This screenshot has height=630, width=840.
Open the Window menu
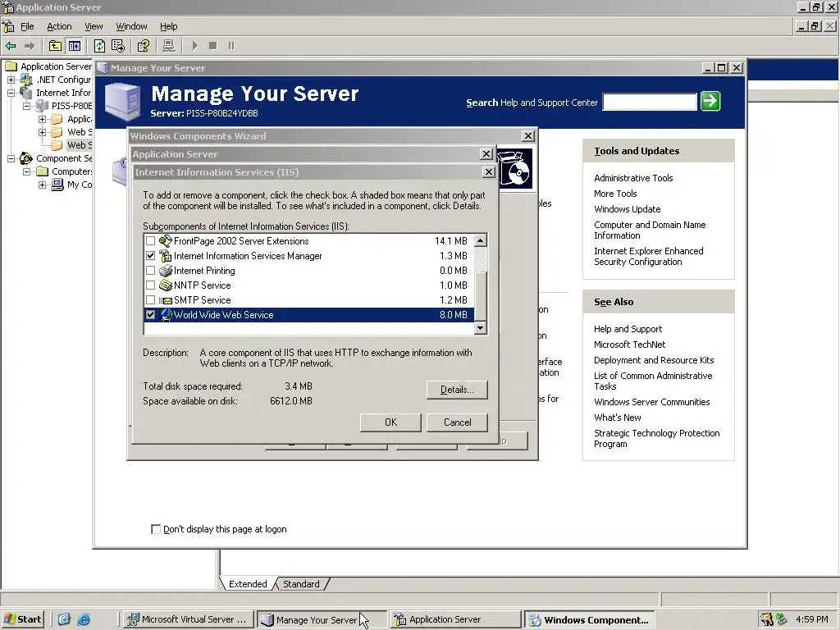pos(131,26)
